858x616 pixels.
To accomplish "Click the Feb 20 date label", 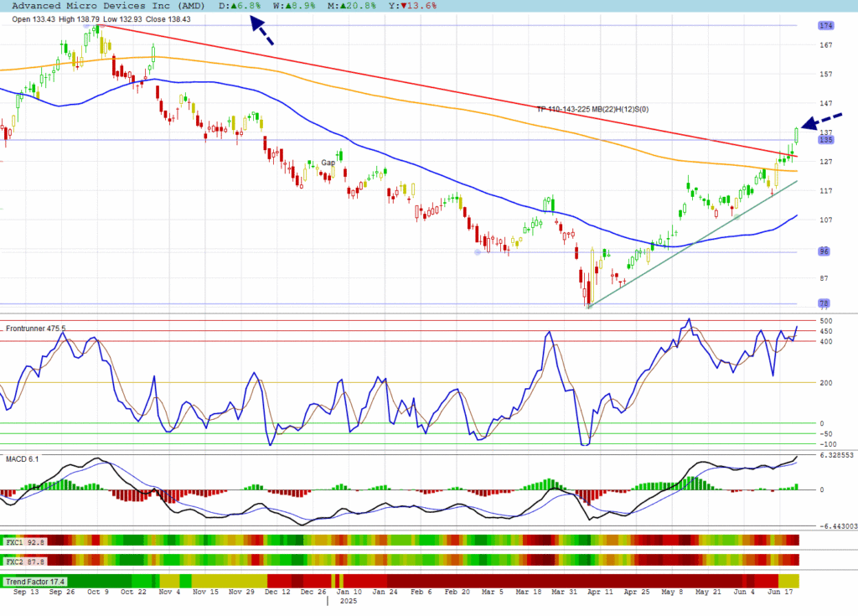I will pyautogui.click(x=457, y=592).
